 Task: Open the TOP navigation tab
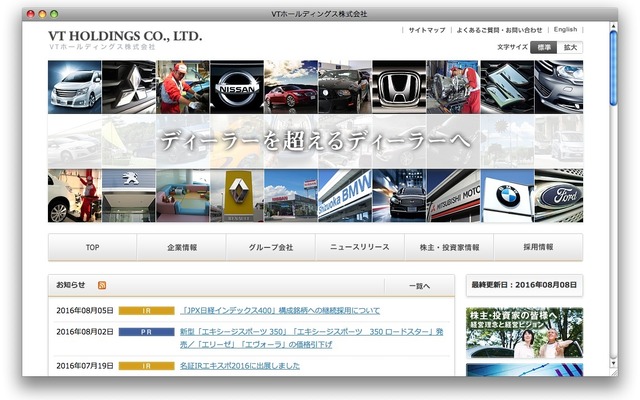point(93,247)
